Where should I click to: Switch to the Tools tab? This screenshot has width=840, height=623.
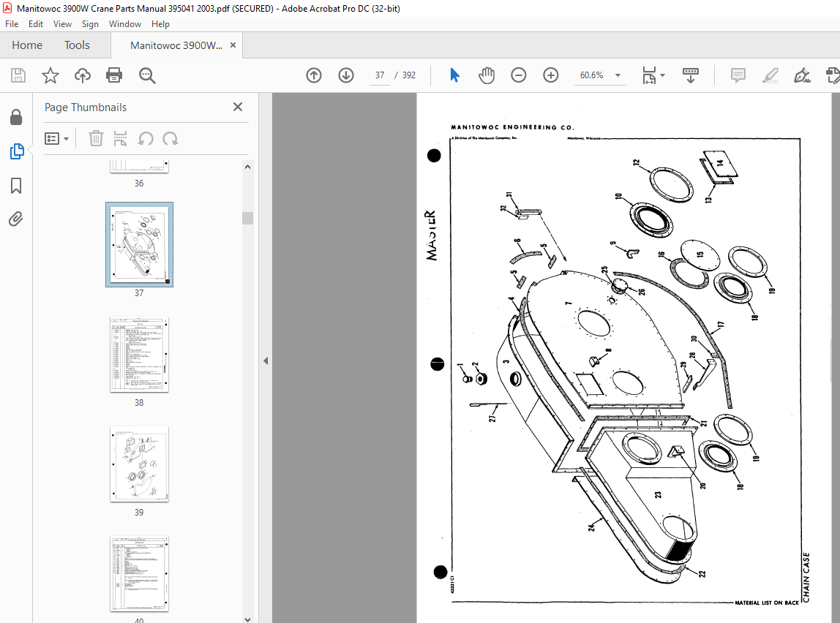tap(77, 45)
